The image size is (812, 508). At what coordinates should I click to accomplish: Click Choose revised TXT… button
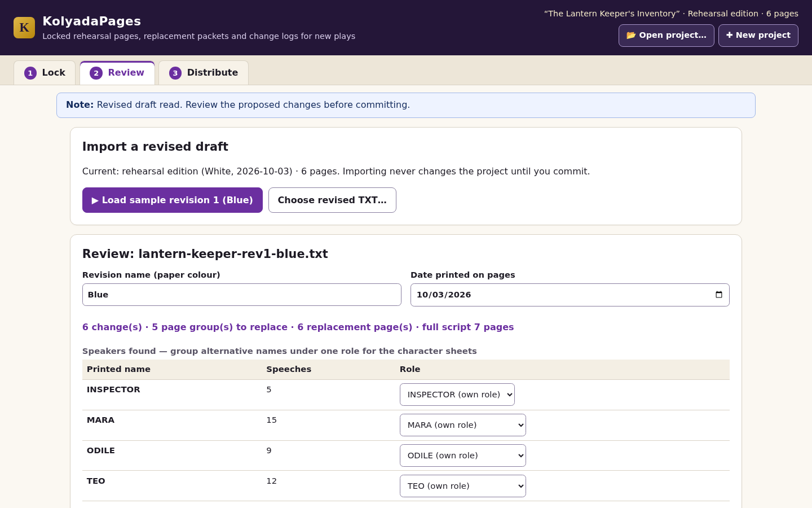tap(332, 200)
